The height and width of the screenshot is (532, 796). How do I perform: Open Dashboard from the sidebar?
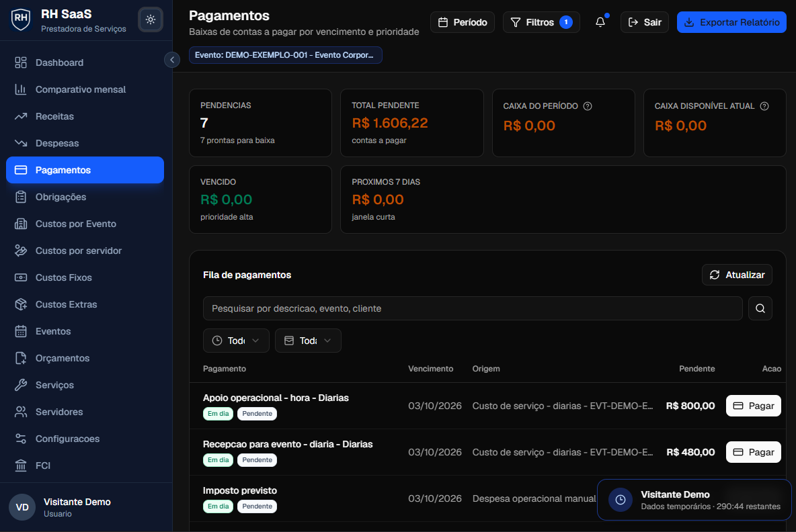click(85, 62)
